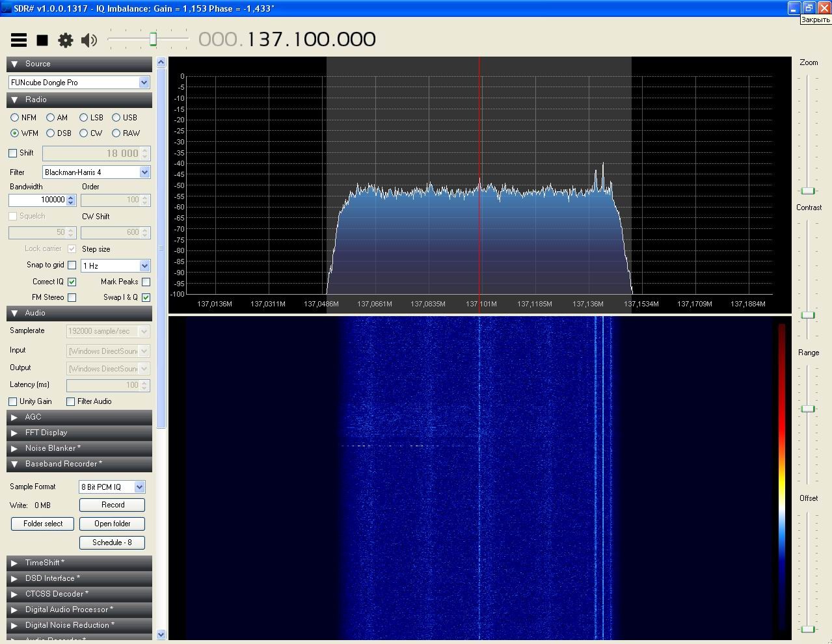Click the sidebar scroll down arrow
This screenshot has width=832, height=644.
pyautogui.click(x=161, y=634)
